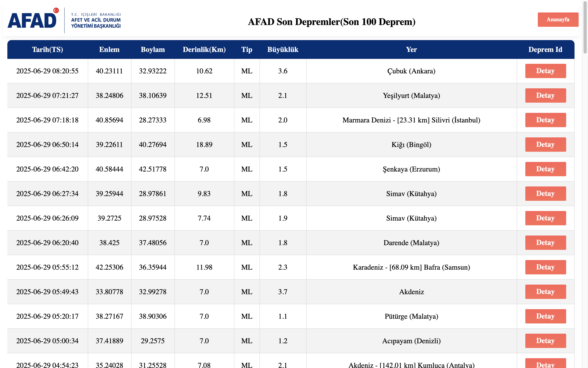Select date 2025-06-29 06:42:20

click(47, 169)
